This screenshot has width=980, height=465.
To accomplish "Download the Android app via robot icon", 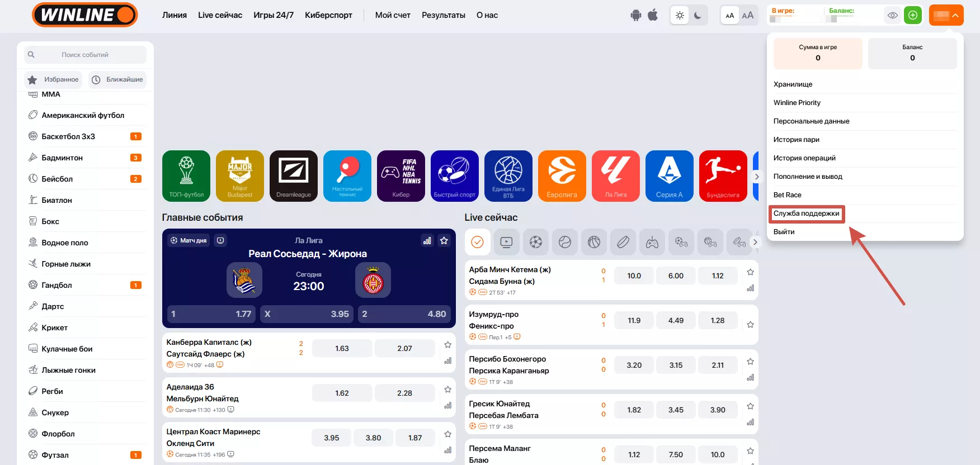I will tap(635, 15).
